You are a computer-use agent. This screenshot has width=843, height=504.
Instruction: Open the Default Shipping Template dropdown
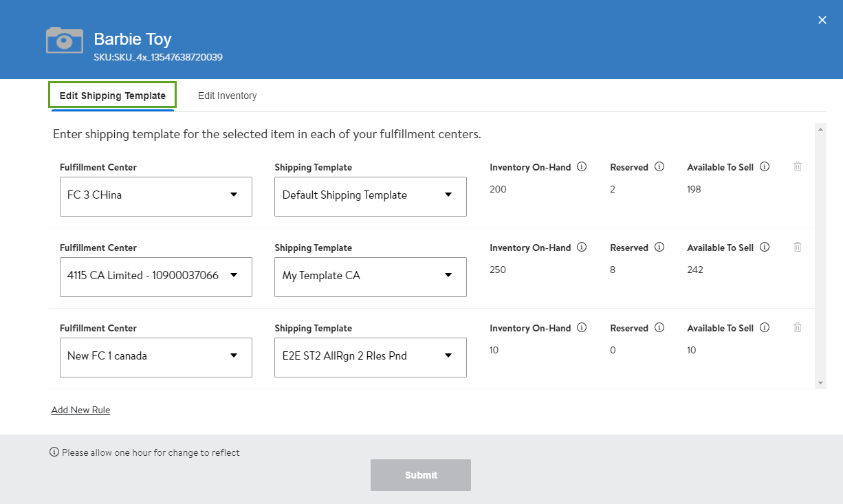tap(371, 196)
